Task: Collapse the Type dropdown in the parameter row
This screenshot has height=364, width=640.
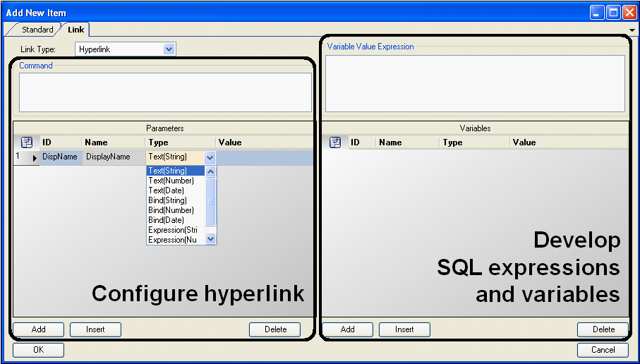Action: (x=210, y=158)
